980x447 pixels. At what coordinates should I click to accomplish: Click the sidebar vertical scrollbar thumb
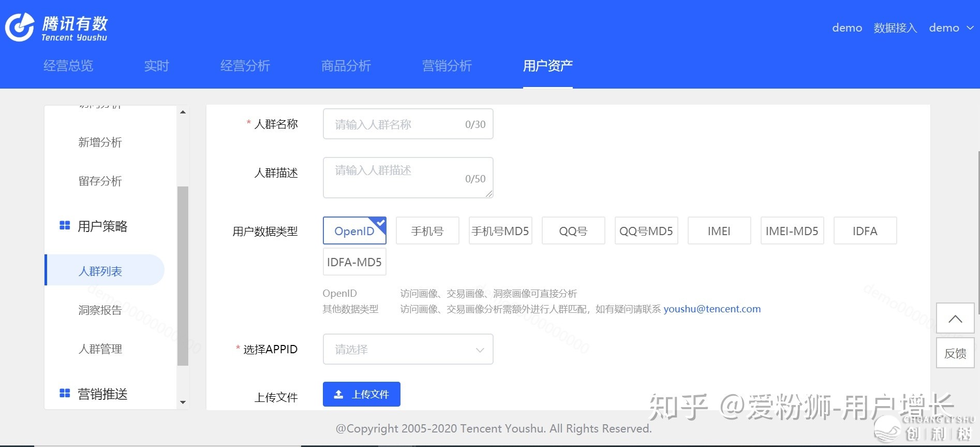click(183, 276)
